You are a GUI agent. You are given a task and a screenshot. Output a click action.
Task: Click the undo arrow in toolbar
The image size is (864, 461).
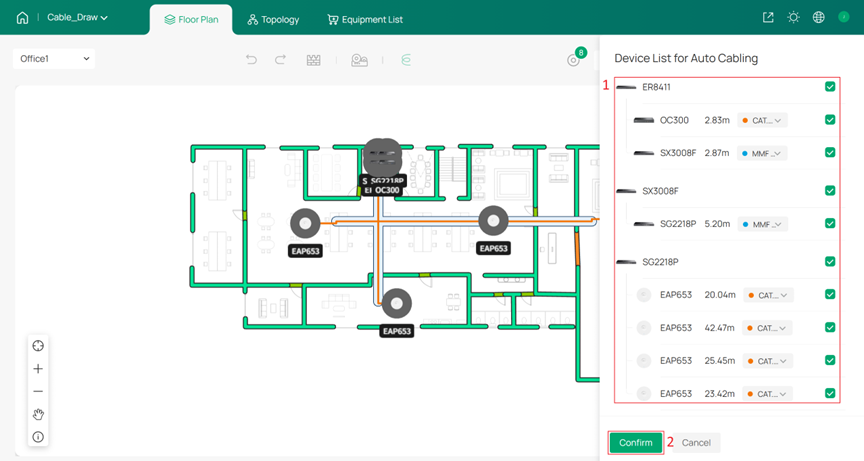tap(251, 60)
